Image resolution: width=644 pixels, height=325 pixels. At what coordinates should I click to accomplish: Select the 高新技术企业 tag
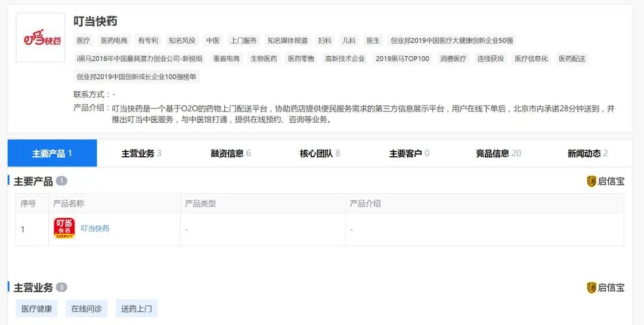pyautogui.click(x=345, y=58)
